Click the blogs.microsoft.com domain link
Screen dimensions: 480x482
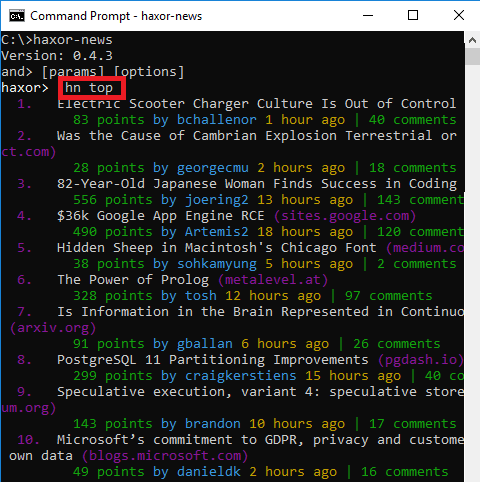coord(165,456)
